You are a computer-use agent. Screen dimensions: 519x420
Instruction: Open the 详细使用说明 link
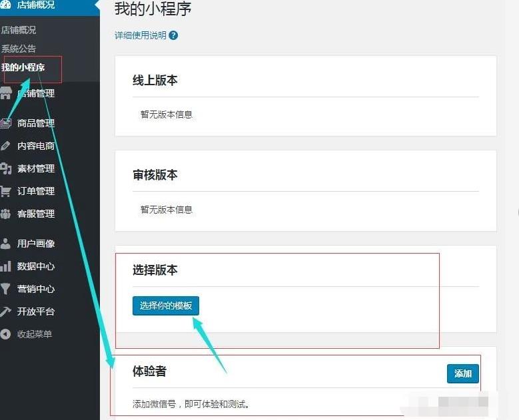tap(141, 36)
